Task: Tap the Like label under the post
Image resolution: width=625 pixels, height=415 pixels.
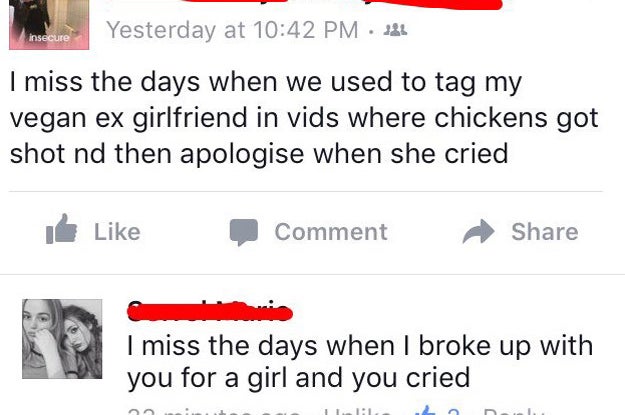Action: click(117, 232)
